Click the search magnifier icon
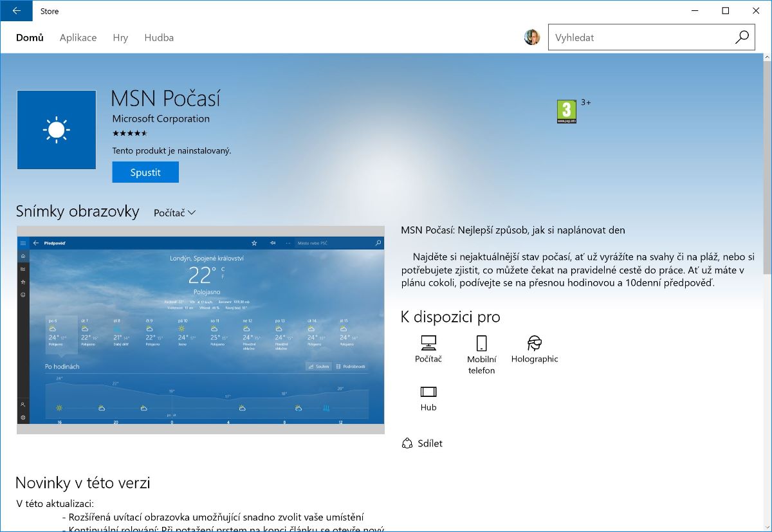The height and width of the screenshot is (532, 772). [x=742, y=37]
